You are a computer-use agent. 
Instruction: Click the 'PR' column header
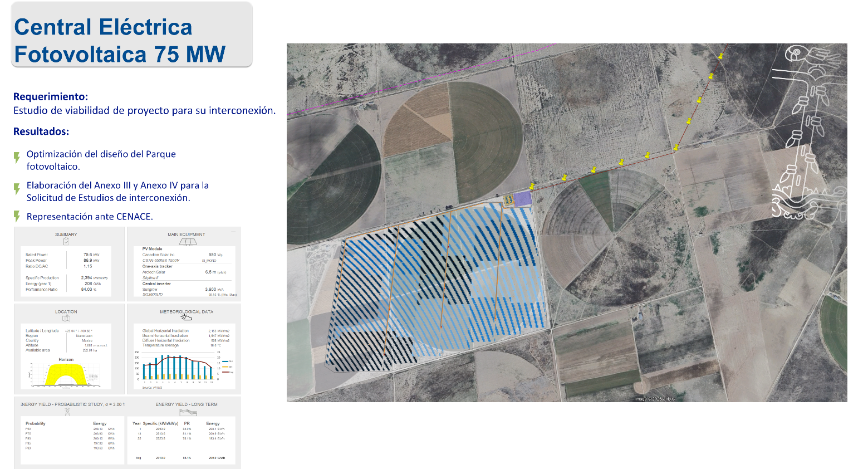pos(187,423)
